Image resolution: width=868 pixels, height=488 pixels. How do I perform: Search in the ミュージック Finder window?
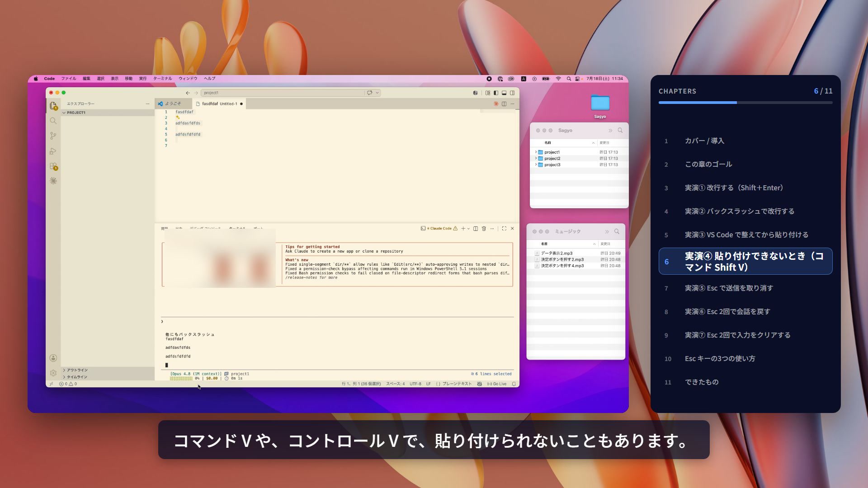617,231
